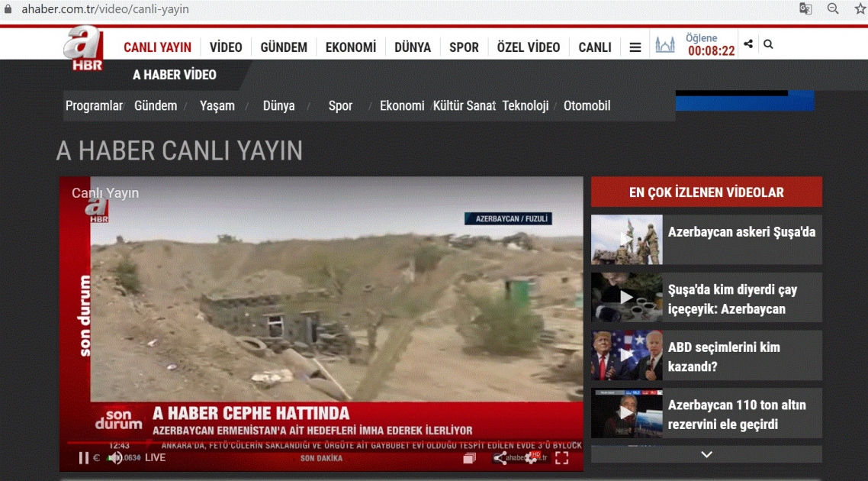Viewport: 868px width, 481px height.
Task: Click the A HABER VİDEO heading
Action: click(x=175, y=75)
